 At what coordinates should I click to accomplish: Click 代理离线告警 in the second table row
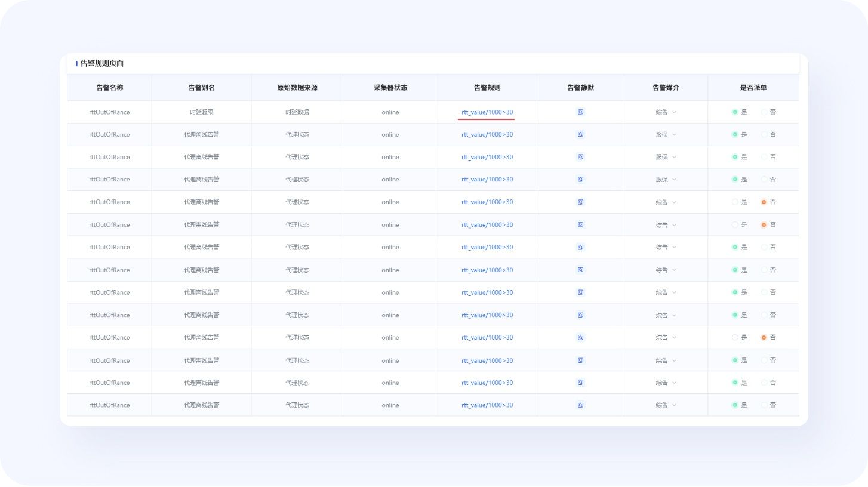(201, 134)
